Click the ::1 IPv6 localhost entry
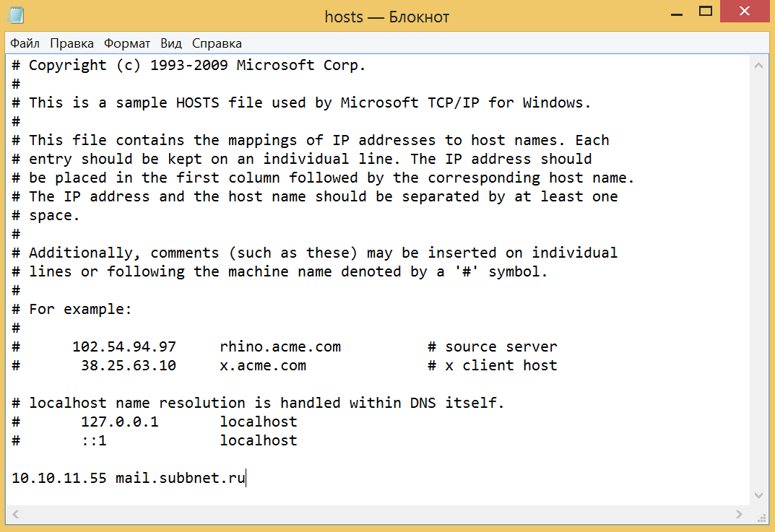Viewport: 775px width, 532px height. click(94, 440)
